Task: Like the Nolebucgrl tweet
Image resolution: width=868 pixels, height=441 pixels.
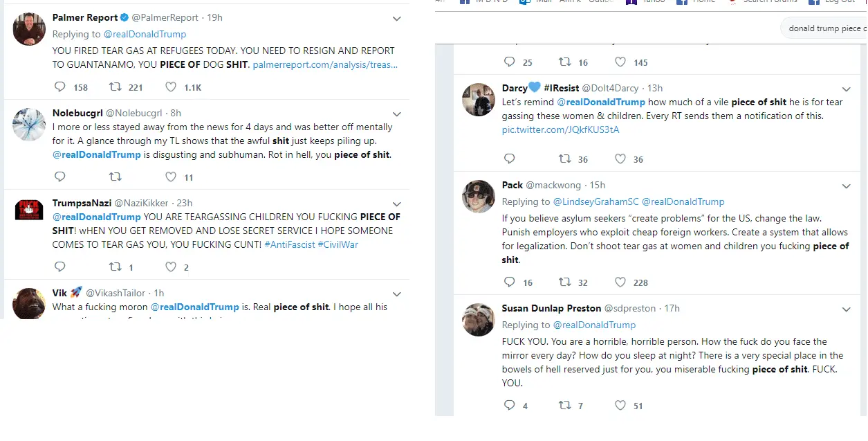Action: [171, 177]
